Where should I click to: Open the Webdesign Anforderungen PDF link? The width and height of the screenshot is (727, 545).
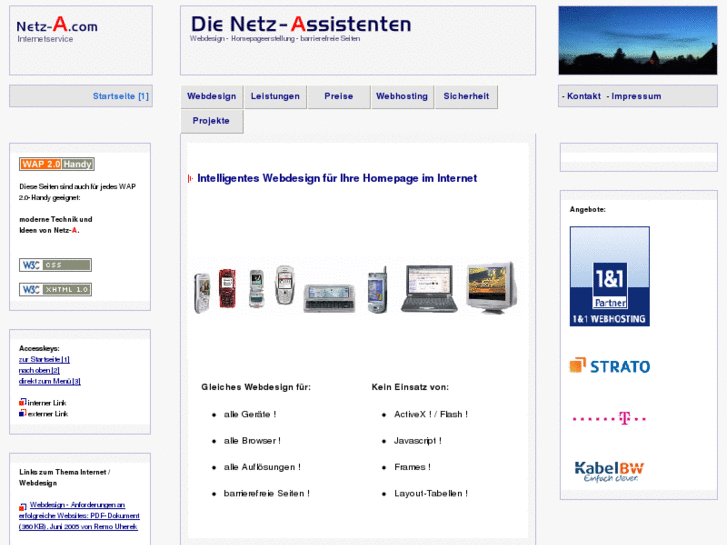click(x=79, y=516)
